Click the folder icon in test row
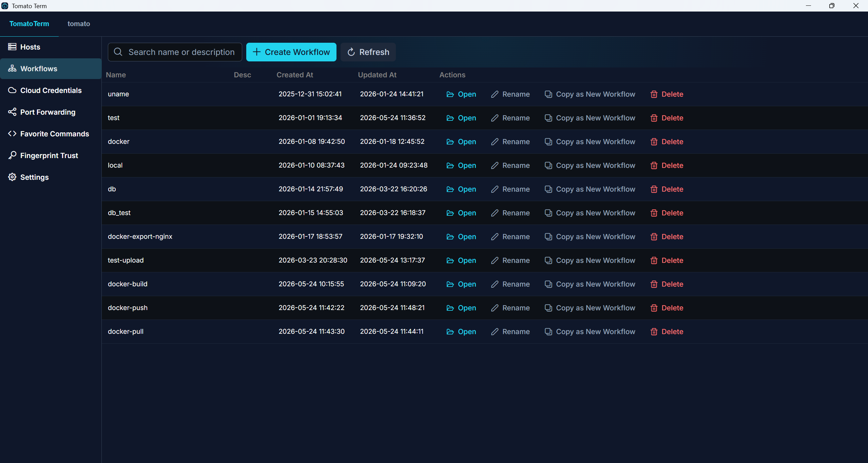The width and height of the screenshot is (868, 463). tap(450, 118)
